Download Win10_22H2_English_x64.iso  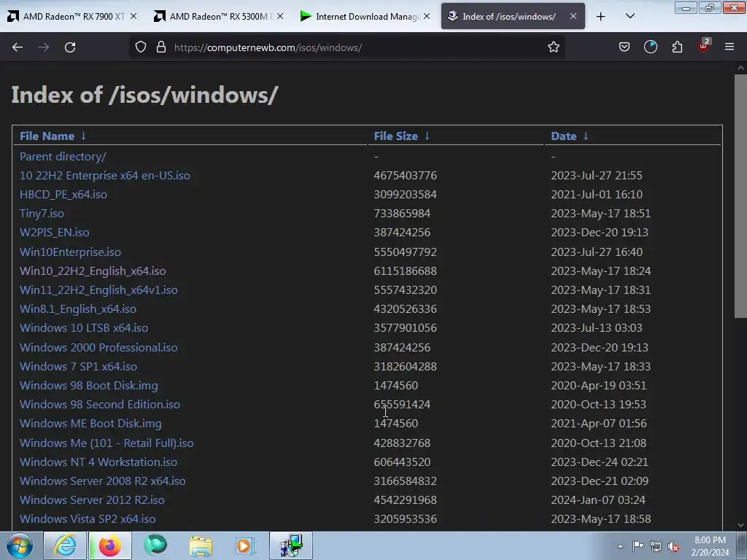click(x=93, y=271)
